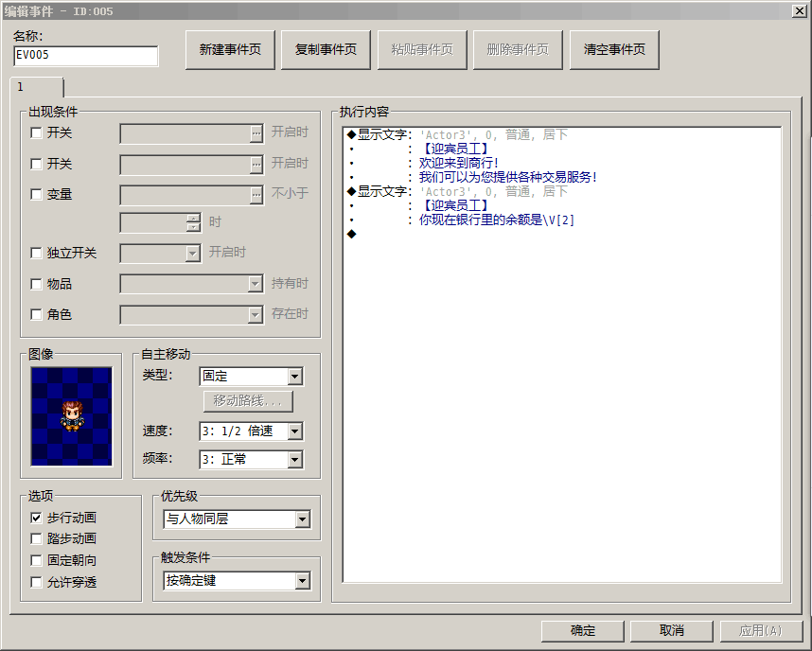Click the 删除事件页 button
This screenshot has height=651, width=812.
tap(518, 50)
